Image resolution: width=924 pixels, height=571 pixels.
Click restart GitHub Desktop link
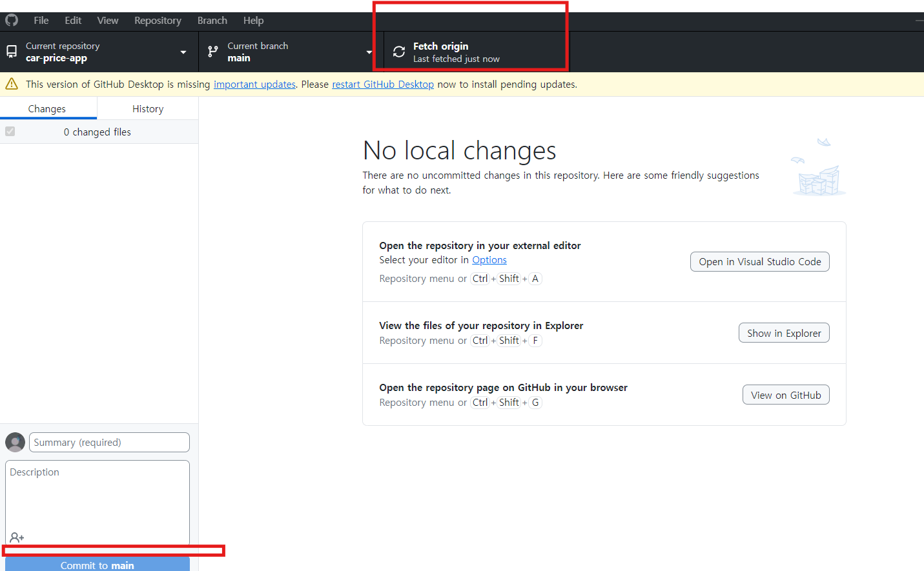[x=383, y=84]
